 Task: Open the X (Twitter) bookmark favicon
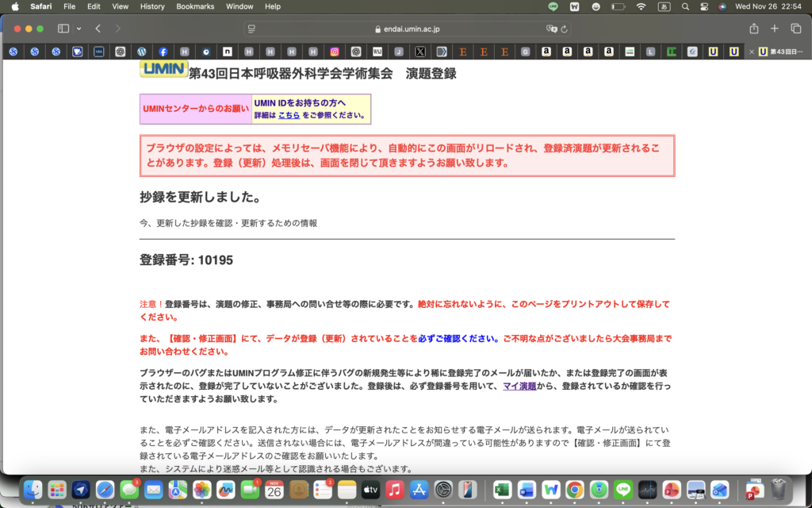419,52
